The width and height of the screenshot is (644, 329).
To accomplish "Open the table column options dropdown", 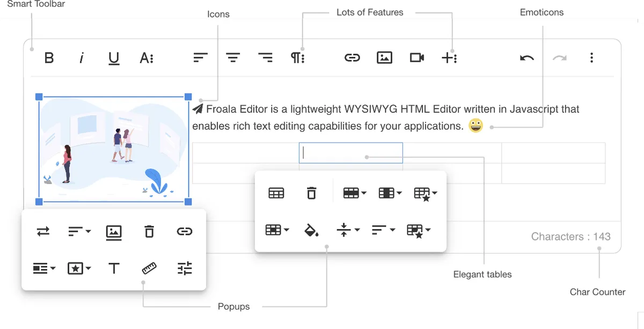I will pyautogui.click(x=390, y=192).
